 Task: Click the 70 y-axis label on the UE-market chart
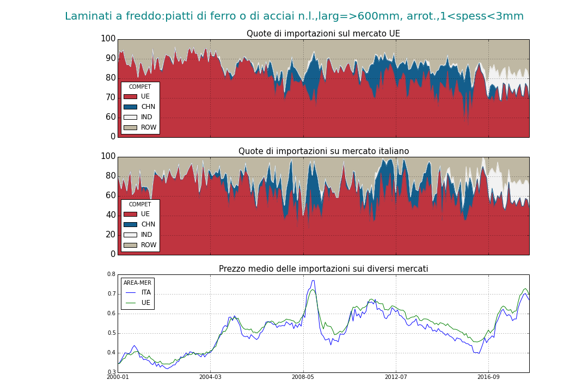pyautogui.click(x=111, y=97)
